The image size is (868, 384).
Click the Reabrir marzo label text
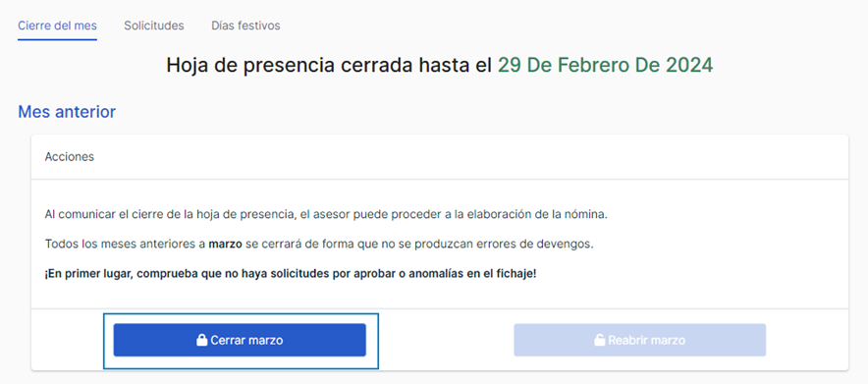pos(646,340)
